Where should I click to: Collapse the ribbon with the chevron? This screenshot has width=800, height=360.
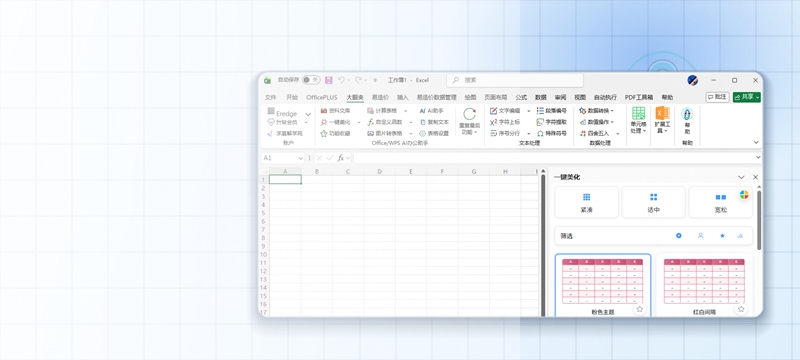click(x=756, y=142)
